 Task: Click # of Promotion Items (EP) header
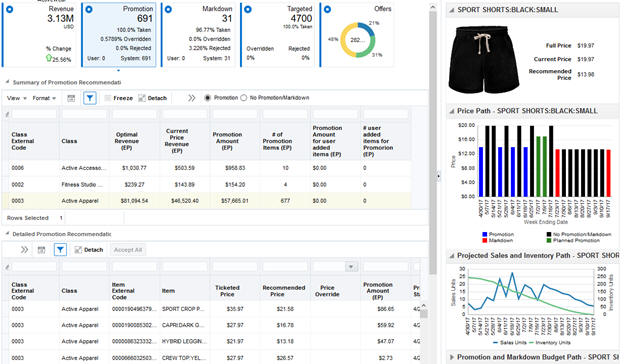277,141
